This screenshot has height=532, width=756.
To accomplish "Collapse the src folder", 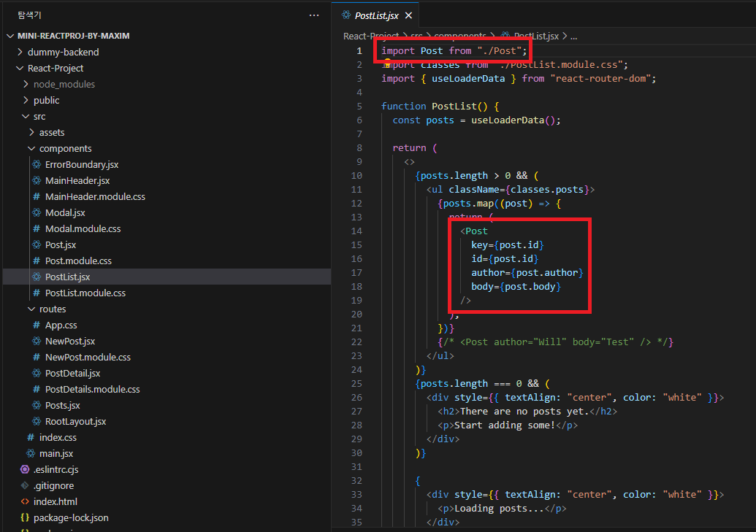I will [x=26, y=116].
